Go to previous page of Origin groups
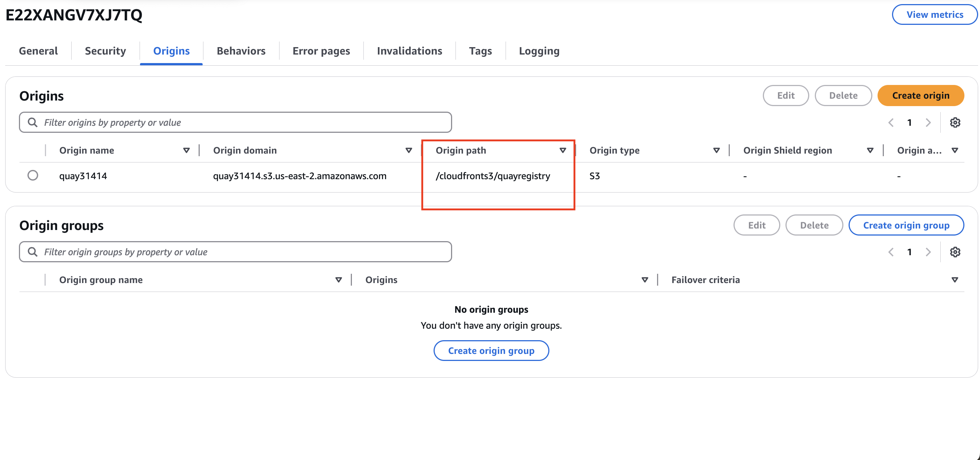This screenshot has width=980, height=460. (891, 252)
